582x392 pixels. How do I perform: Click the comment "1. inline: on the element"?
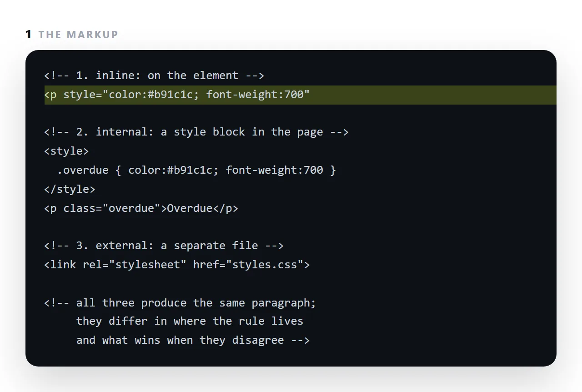154,75
